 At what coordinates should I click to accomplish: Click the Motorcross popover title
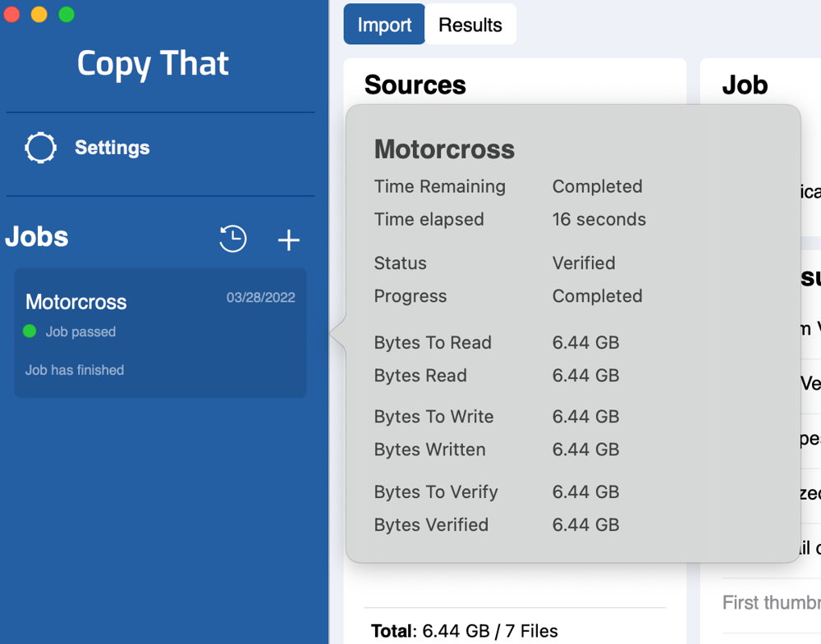point(444,149)
